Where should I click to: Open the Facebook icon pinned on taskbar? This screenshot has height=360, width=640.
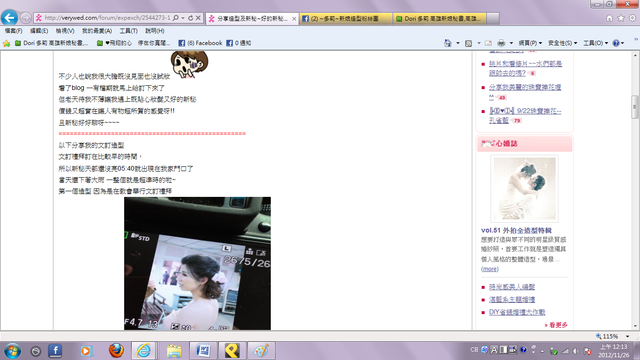click(55, 351)
